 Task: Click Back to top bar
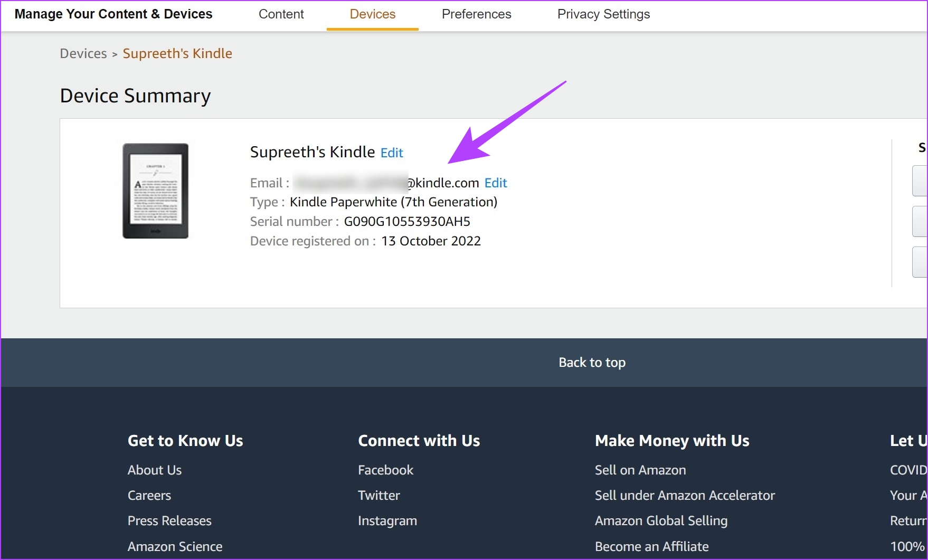pos(592,363)
